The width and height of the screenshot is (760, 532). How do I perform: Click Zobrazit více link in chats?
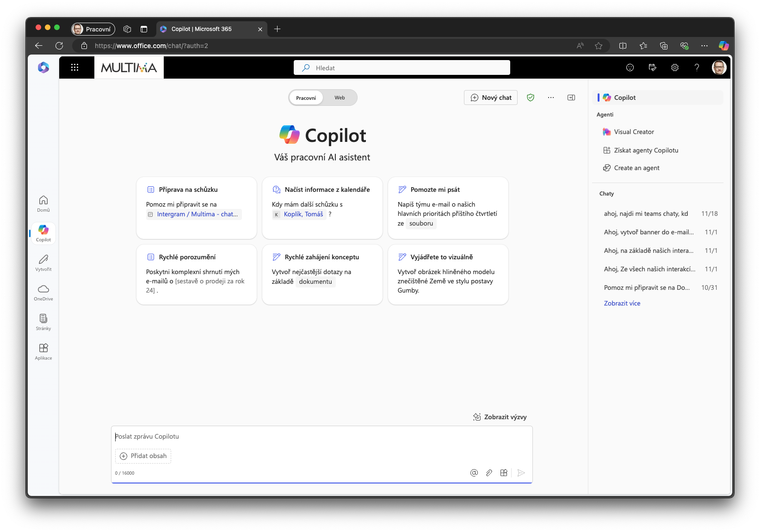(x=622, y=303)
